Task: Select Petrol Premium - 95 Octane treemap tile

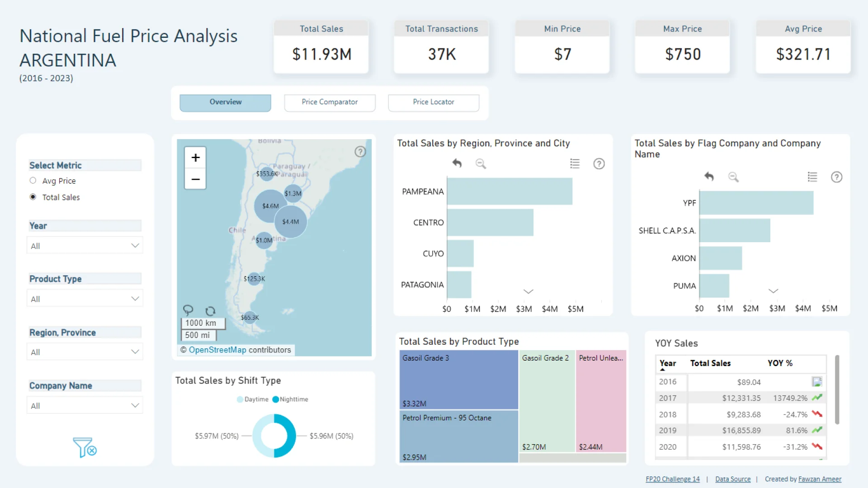Action: click(x=458, y=436)
